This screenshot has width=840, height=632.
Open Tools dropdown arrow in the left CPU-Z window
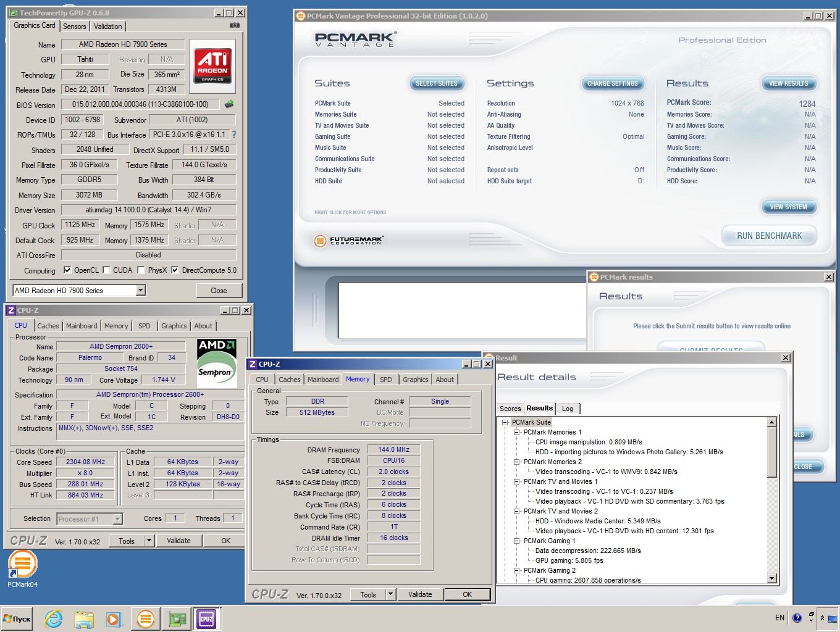(x=149, y=541)
